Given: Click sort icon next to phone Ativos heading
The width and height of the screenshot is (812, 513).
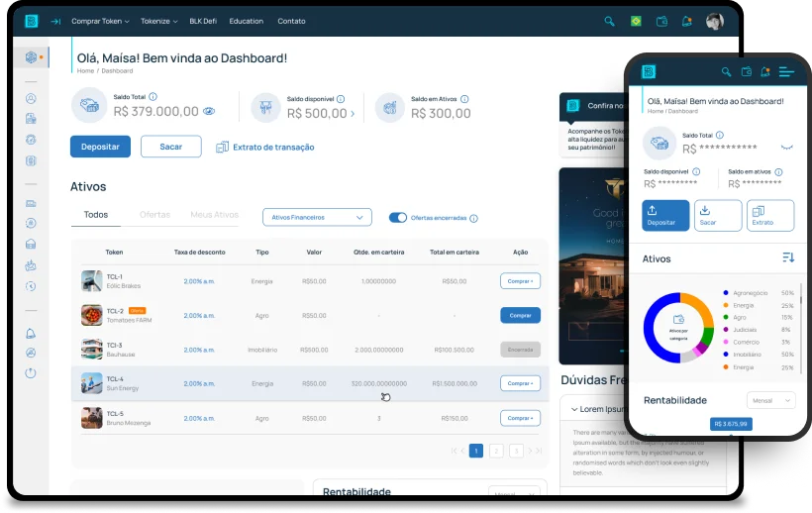Looking at the screenshot, I should coord(788,257).
